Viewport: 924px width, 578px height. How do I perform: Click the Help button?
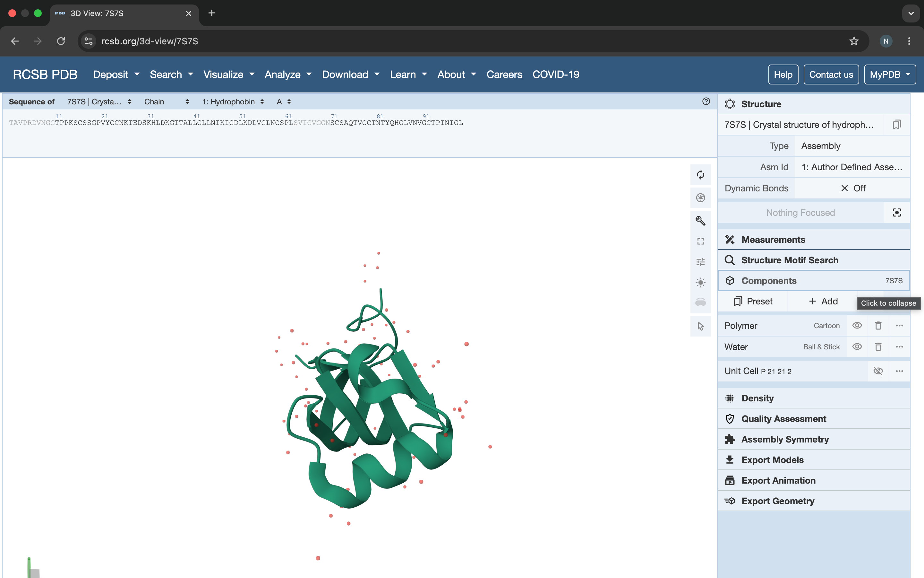point(783,74)
